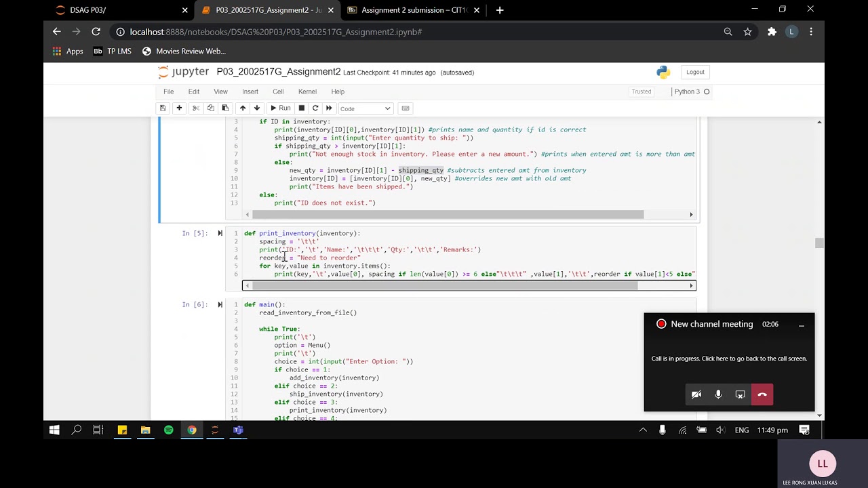Collapse the In [6] cell toggle arrow

click(220, 304)
